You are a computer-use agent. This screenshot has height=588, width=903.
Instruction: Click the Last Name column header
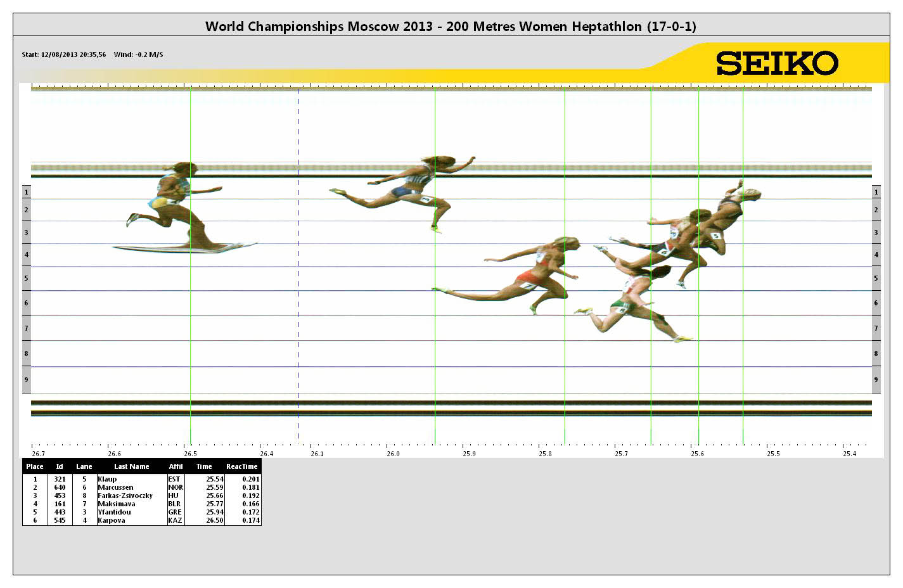point(131,466)
